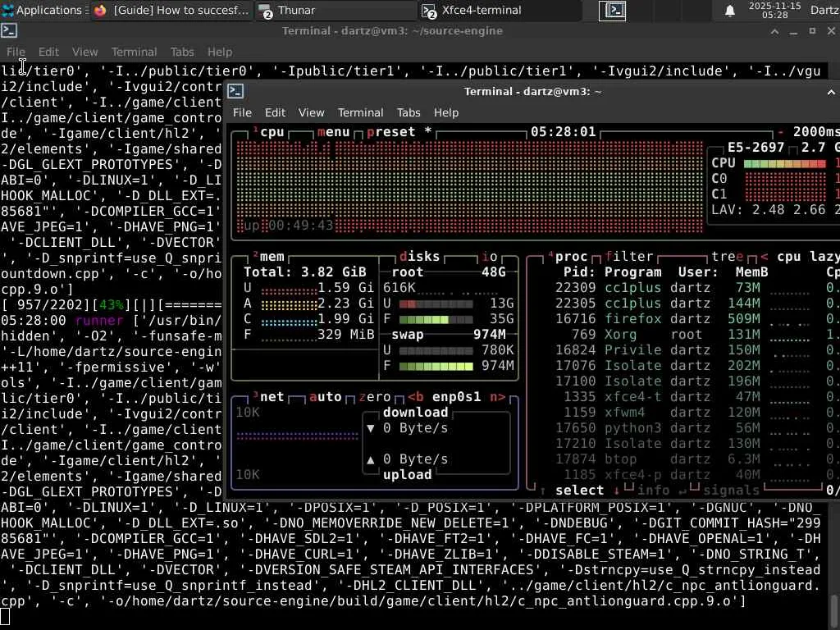840x630 pixels.
Task: Click the btop terminal window title icon
Action: pyautogui.click(x=235, y=91)
